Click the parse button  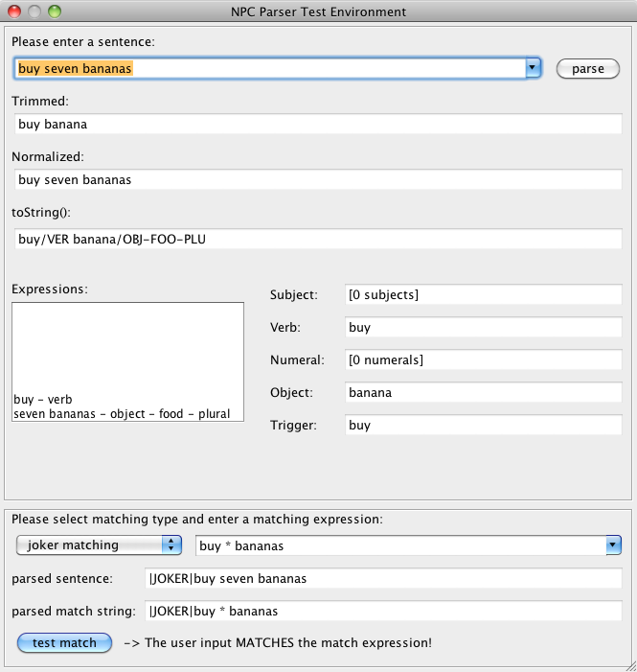[x=588, y=69]
